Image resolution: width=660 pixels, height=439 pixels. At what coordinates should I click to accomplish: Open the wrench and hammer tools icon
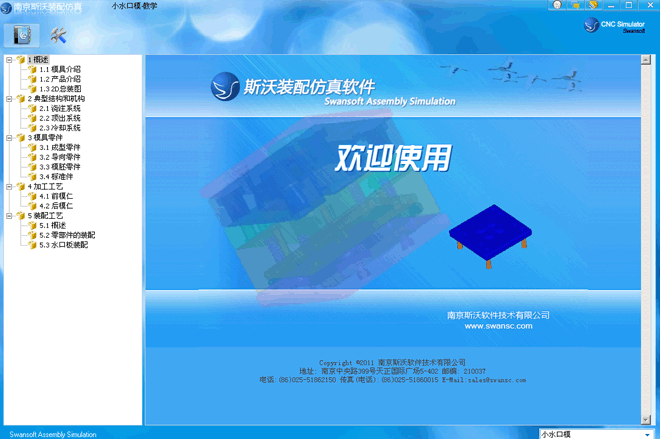[57, 35]
